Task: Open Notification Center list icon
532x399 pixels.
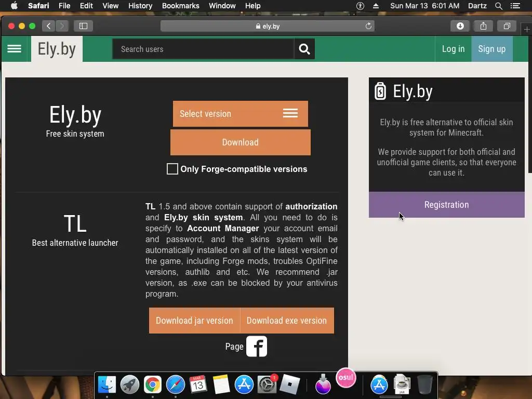Action: pyautogui.click(x=515, y=6)
